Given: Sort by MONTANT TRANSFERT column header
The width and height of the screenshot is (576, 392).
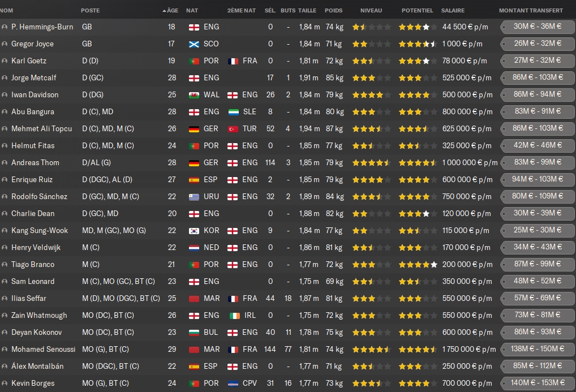Looking at the screenshot, I should tap(531, 10).
